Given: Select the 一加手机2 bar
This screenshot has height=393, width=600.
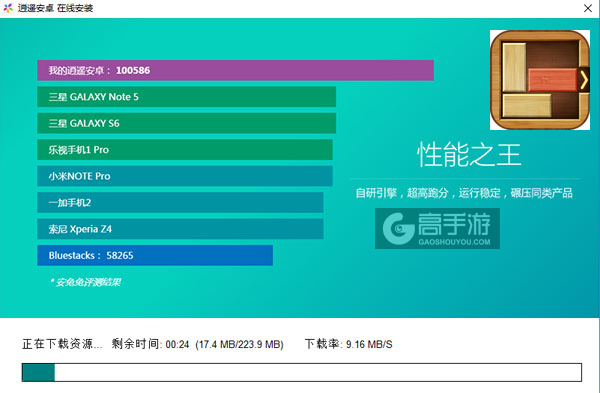Looking at the screenshot, I should [180, 202].
